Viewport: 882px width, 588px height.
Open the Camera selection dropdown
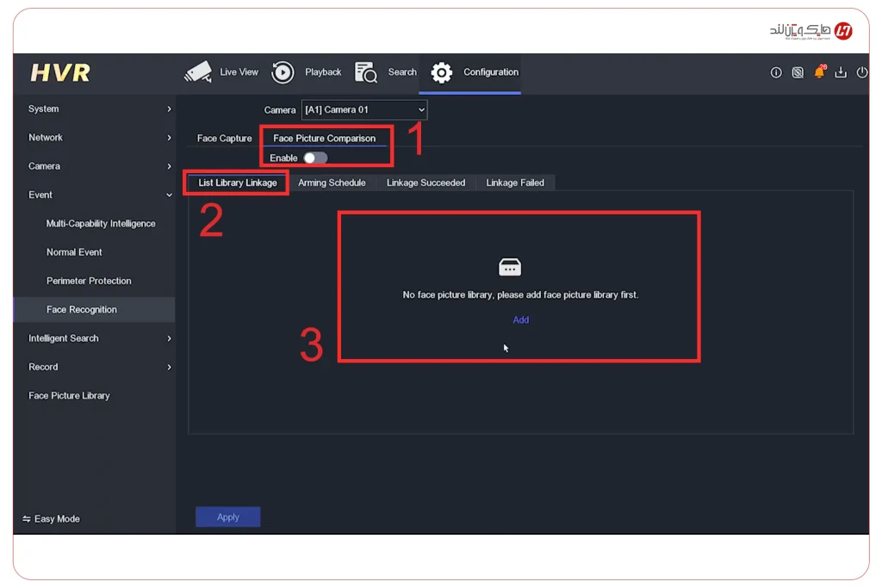pyautogui.click(x=363, y=110)
